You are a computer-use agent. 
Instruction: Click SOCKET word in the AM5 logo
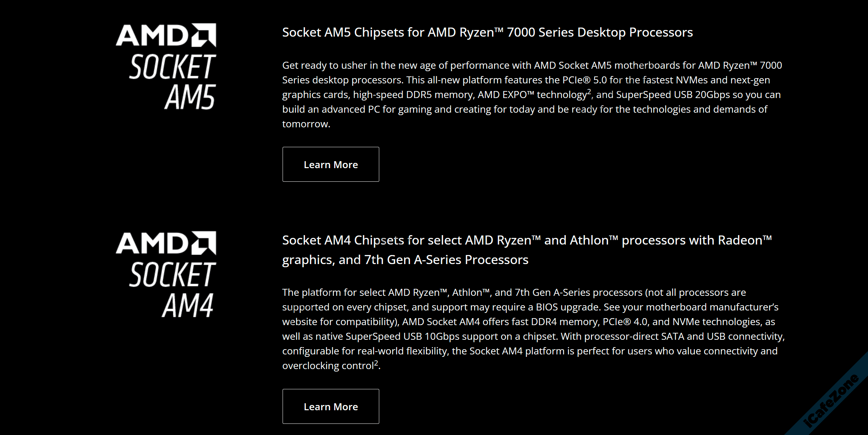tap(172, 67)
